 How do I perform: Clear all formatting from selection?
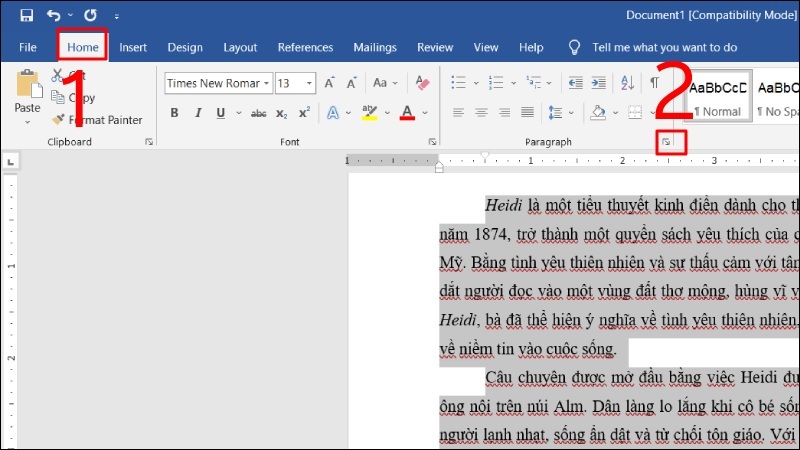pos(421,83)
